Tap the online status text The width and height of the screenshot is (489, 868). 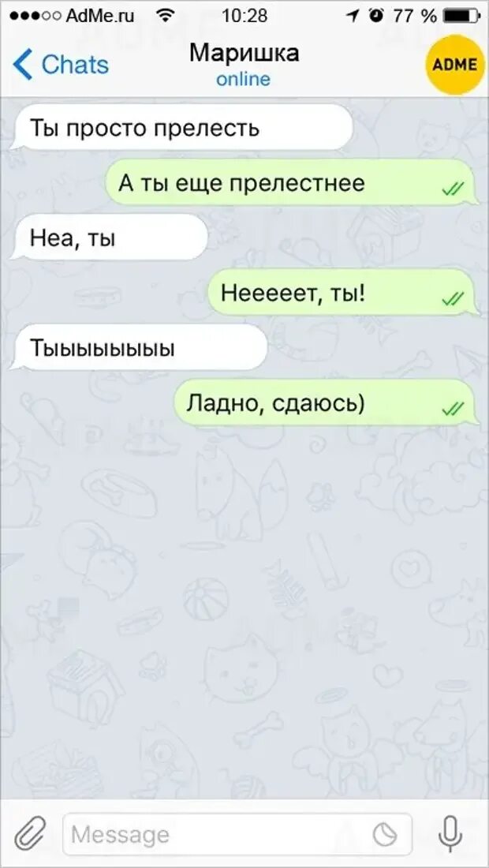244,80
